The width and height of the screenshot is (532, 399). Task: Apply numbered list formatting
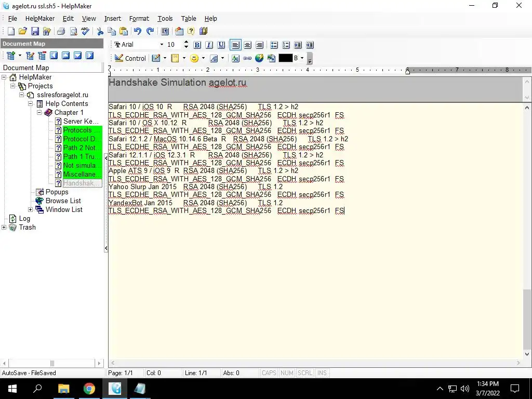286,45
